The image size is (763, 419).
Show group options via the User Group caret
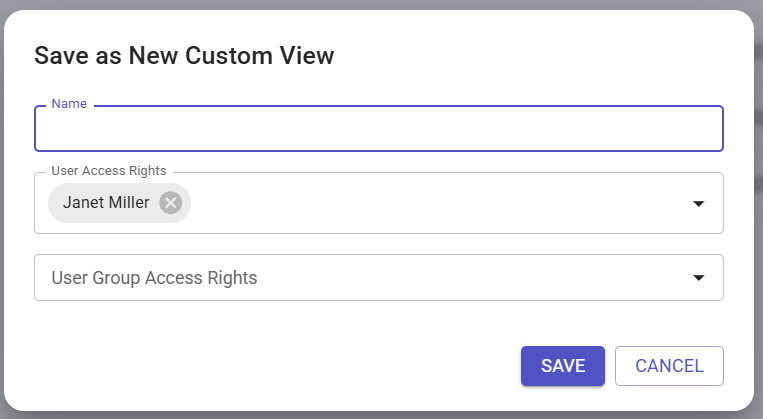[698, 278]
